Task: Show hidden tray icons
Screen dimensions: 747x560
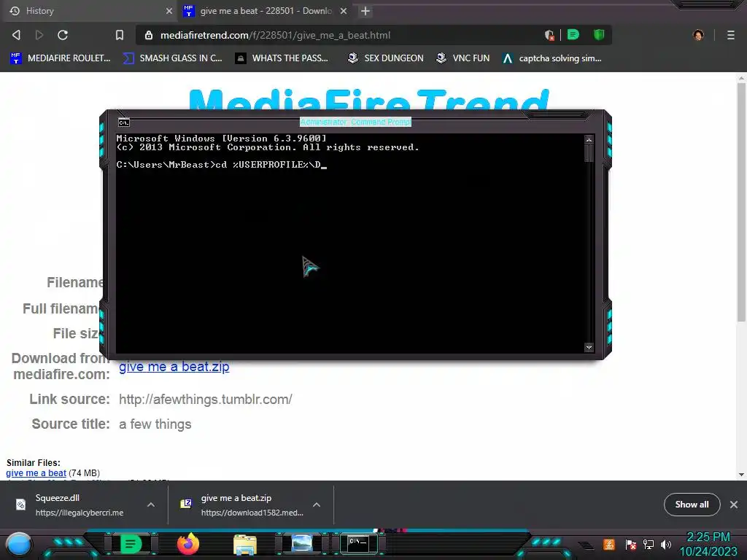Action: point(587,545)
